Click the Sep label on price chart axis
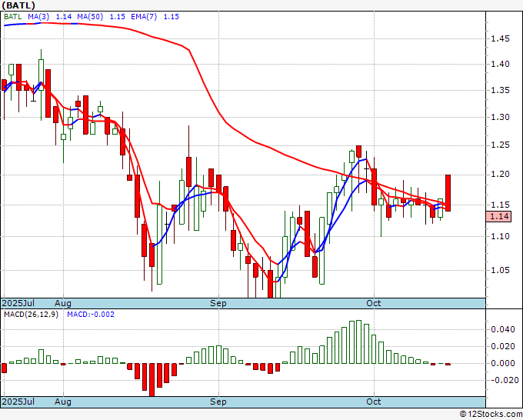 pyautogui.click(x=218, y=303)
